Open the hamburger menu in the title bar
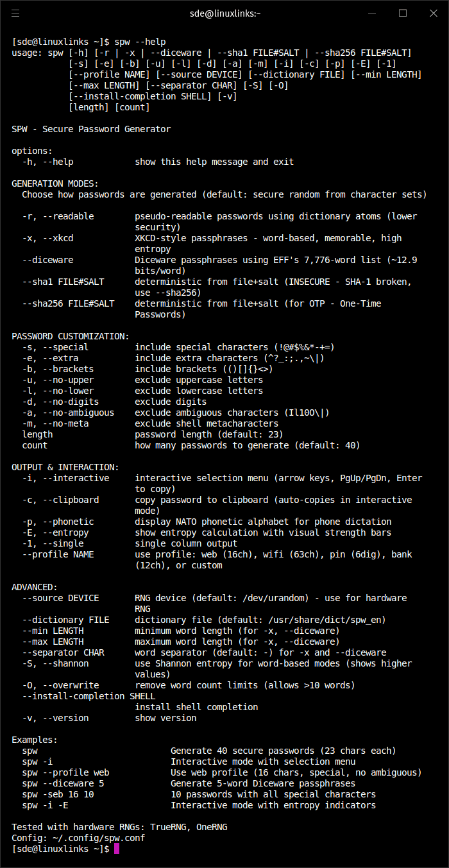The width and height of the screenshot is (449, 868). tap(15, 13)
